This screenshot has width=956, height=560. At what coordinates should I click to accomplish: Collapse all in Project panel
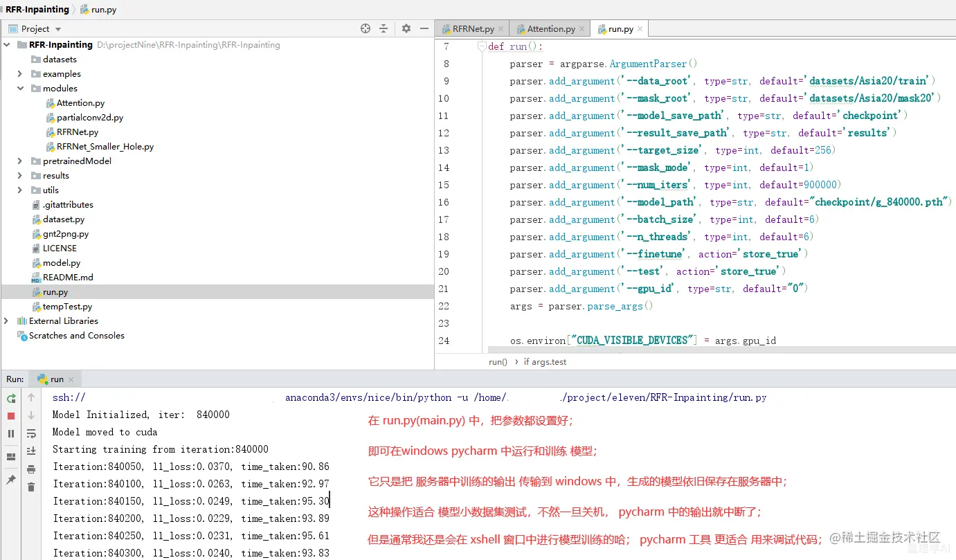point(384,28)
